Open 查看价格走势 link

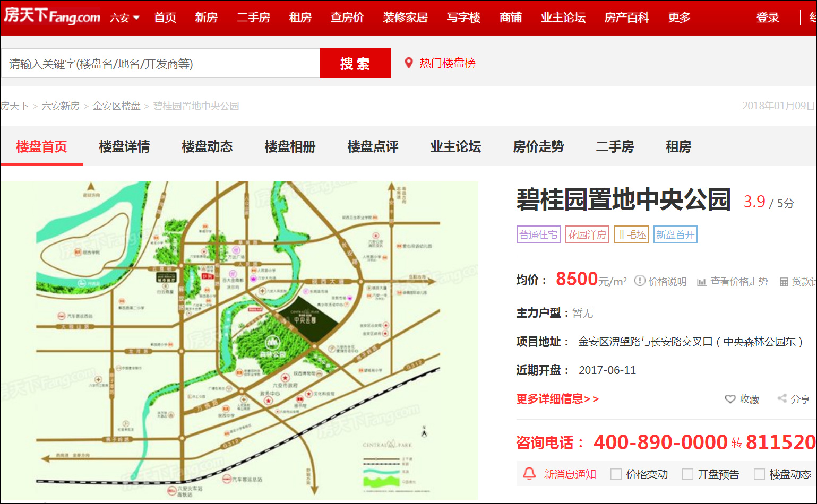[739, 282]
